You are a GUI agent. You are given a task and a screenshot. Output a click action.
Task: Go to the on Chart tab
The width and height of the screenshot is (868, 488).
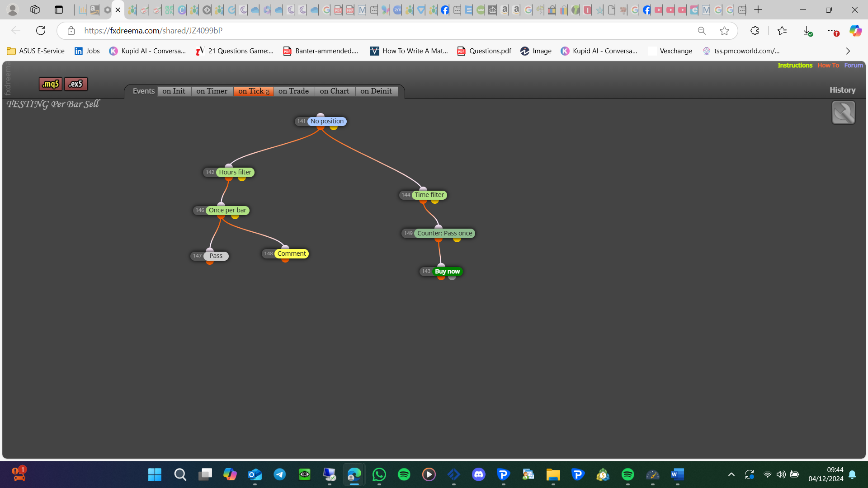[x=335, y=91]
